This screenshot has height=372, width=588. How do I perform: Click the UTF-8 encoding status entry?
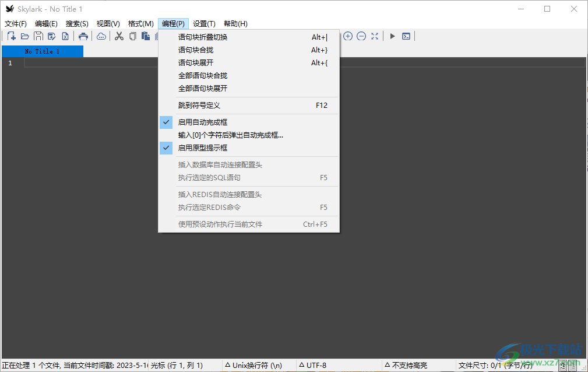(313, 365)
